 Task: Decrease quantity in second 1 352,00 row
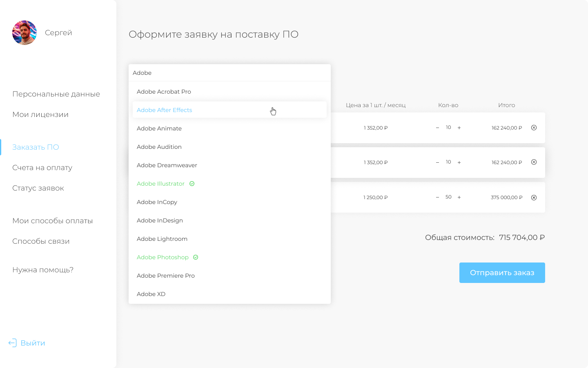tap(437, 162)
